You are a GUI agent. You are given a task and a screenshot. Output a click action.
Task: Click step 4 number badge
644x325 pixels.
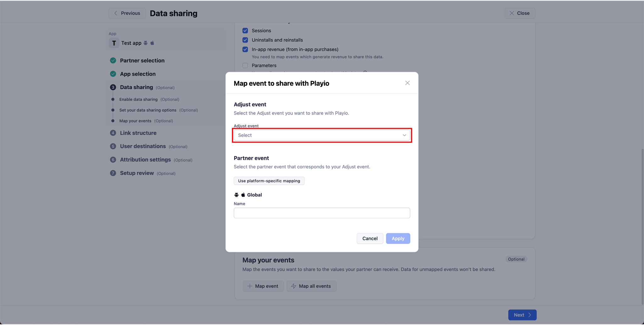[x=113, y=133]
